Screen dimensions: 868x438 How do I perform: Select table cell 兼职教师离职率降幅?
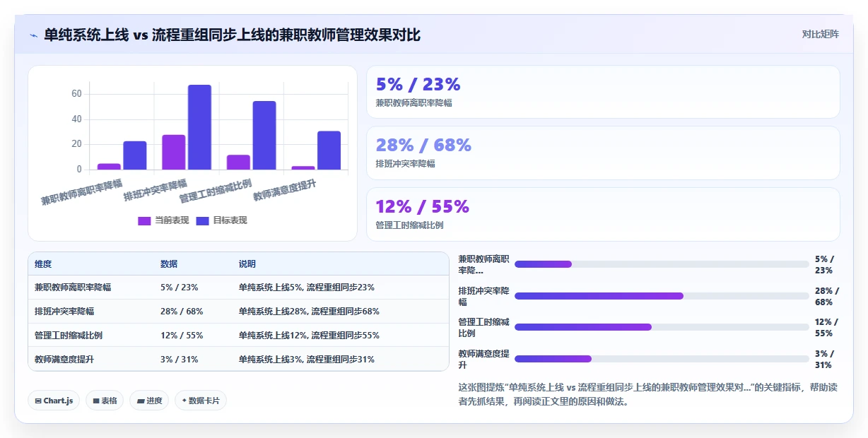click(x=73, y=288)
